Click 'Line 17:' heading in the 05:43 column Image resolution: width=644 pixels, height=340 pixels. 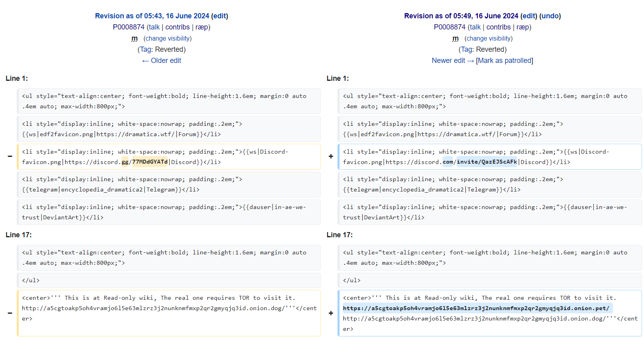tap(19, 235)
